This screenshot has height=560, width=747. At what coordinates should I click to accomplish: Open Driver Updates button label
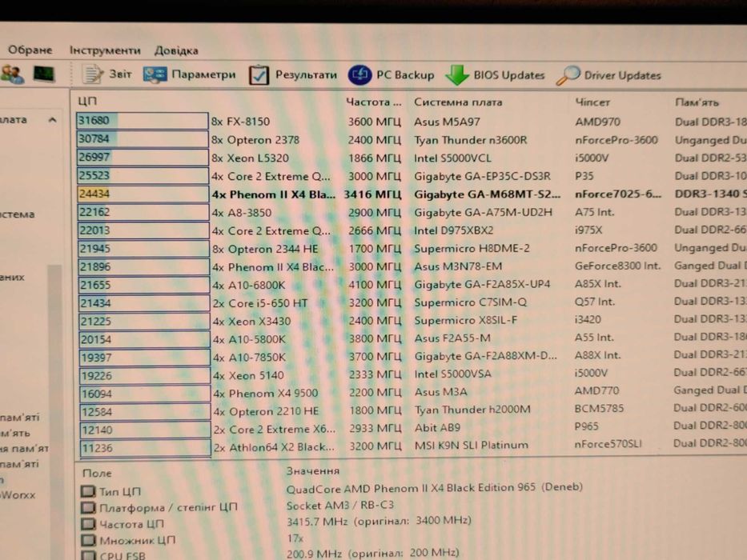click(x=622, y=76)
